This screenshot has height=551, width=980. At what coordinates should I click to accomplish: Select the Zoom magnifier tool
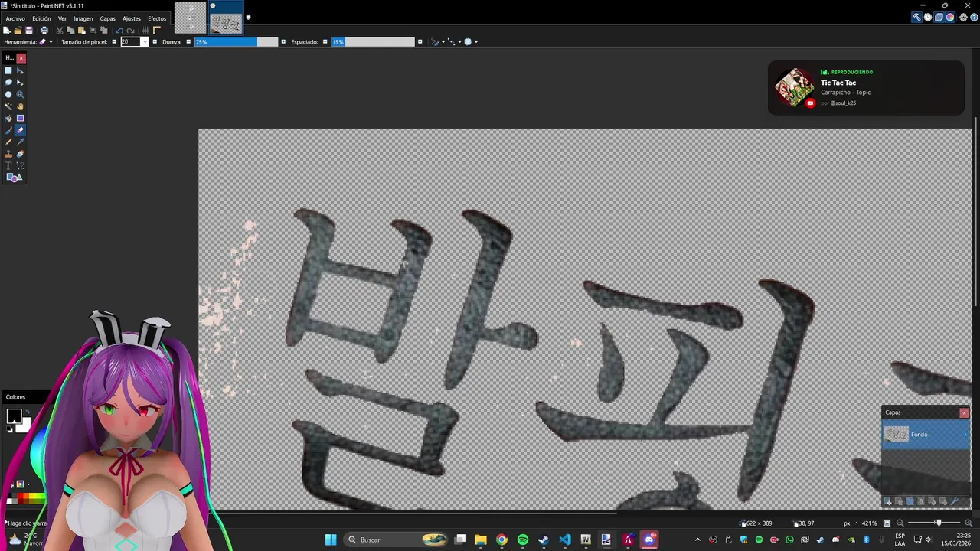click(20, 94)
